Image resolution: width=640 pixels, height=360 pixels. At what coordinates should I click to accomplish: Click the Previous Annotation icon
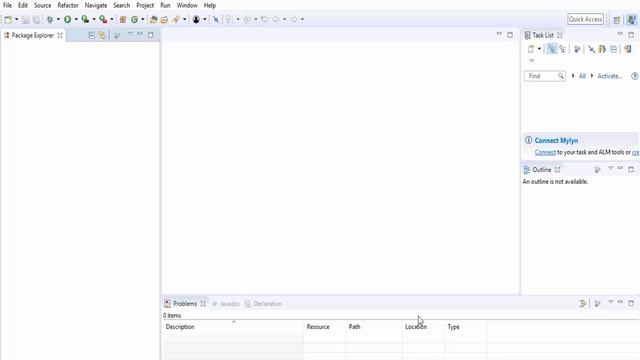click(x=247, y=20)
